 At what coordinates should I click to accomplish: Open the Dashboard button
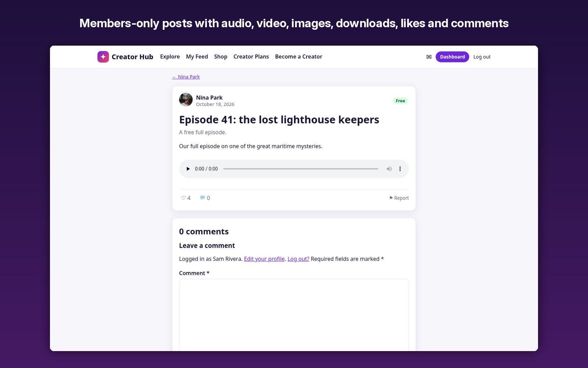coord(452,57)
